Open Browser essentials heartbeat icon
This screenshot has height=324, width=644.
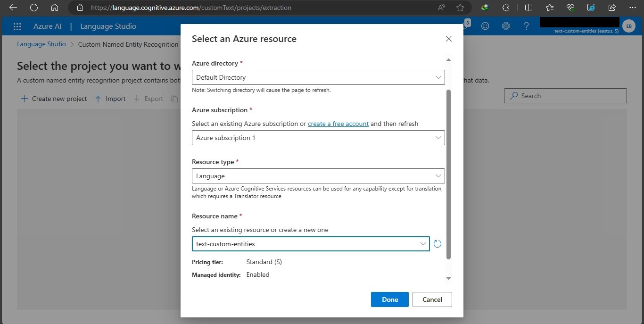click(x=570, y=8)
